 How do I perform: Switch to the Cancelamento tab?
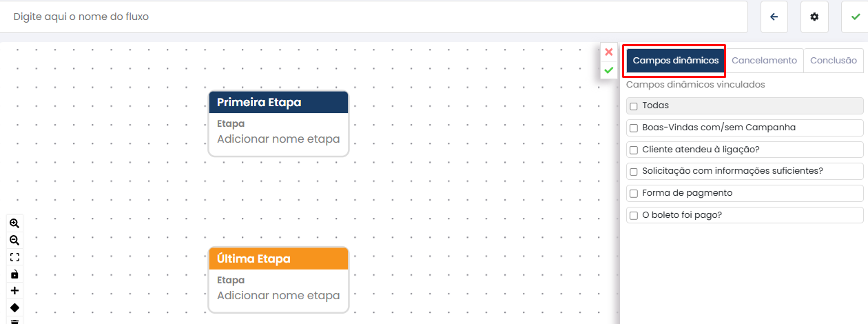point(764,61)
